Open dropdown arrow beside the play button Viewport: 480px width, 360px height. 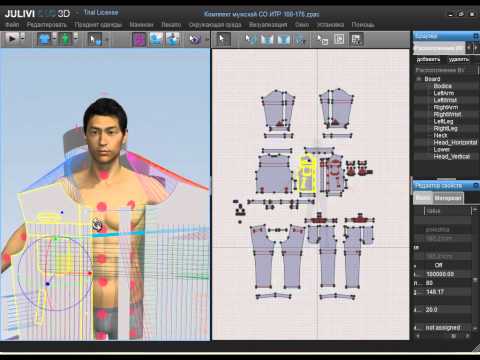pyautogui.click(x=22, y=37)
